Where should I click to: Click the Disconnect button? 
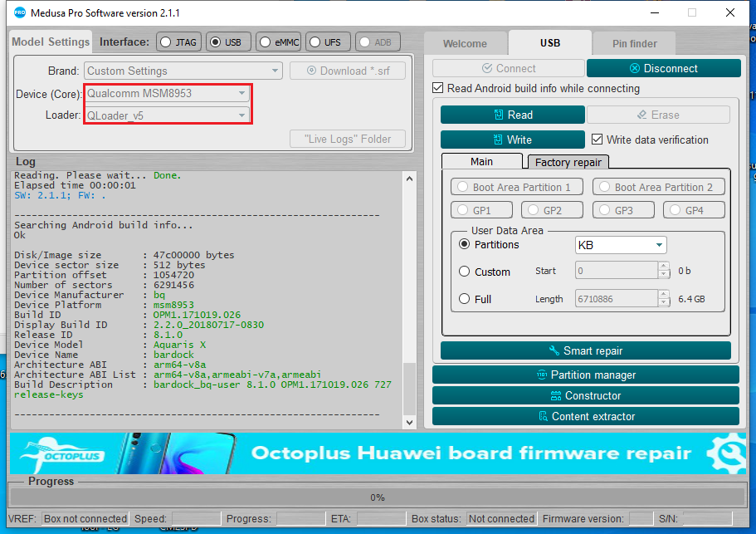point(663,68)
